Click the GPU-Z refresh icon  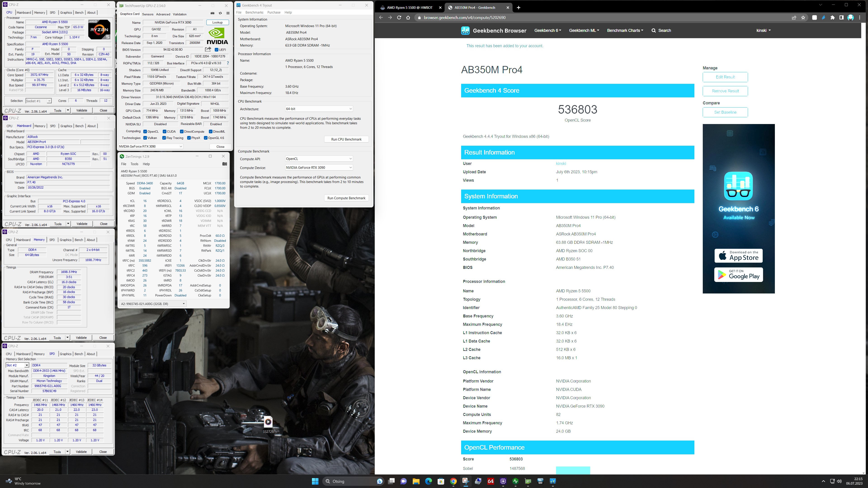220,13
